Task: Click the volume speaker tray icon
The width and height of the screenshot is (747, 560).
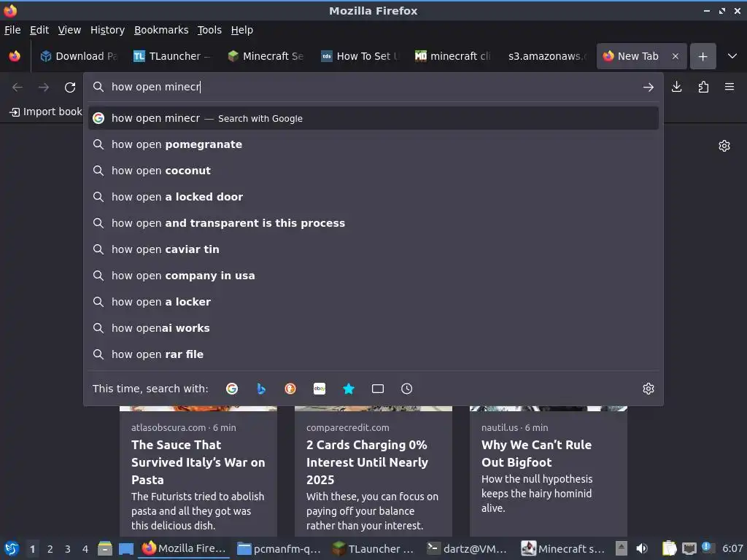Action: (x=642, y=548)
